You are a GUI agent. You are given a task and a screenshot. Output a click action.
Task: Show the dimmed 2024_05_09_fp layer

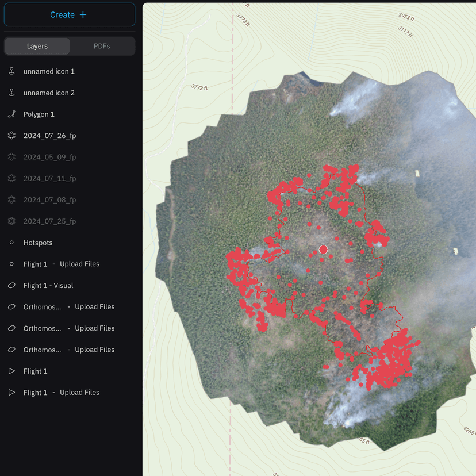pos(49,157)
